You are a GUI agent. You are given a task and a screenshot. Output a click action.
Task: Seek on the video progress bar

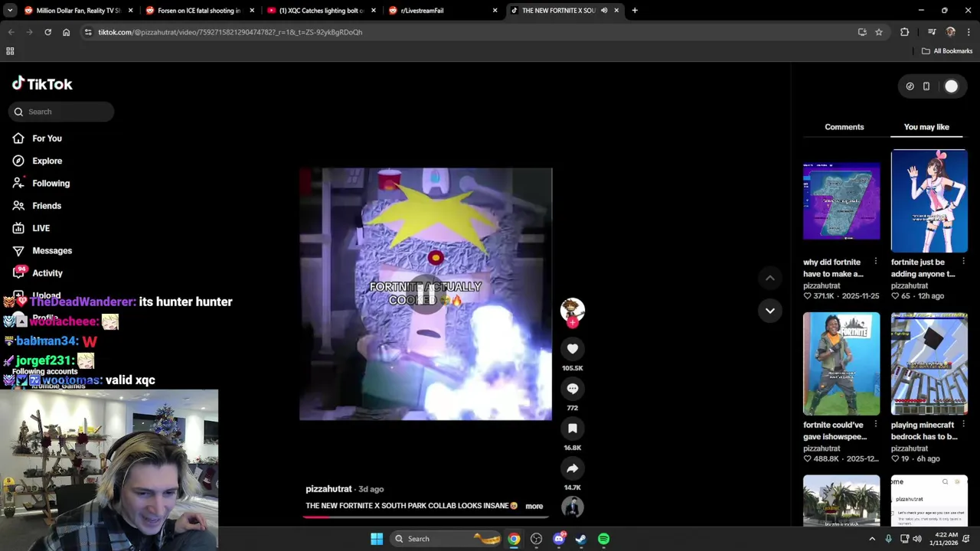(426, 517)
